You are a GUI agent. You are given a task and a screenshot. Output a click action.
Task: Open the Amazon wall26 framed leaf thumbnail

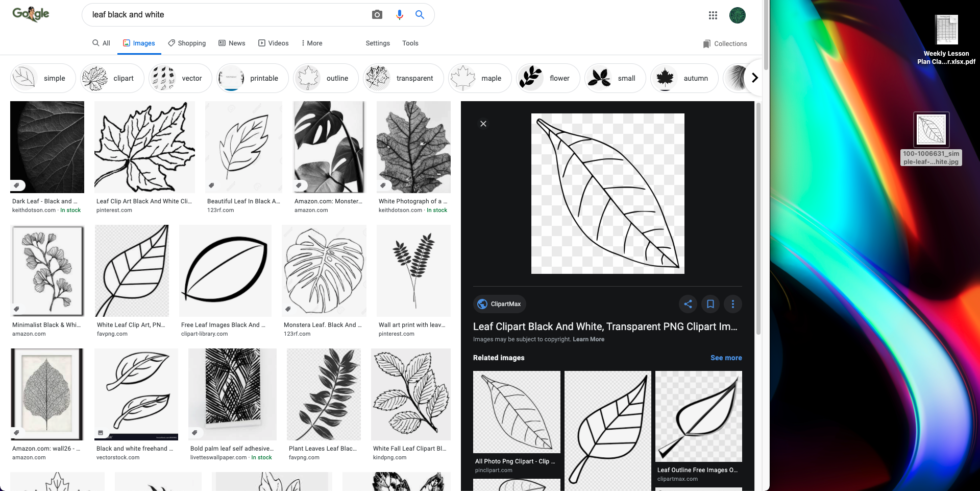pos(47,394)
